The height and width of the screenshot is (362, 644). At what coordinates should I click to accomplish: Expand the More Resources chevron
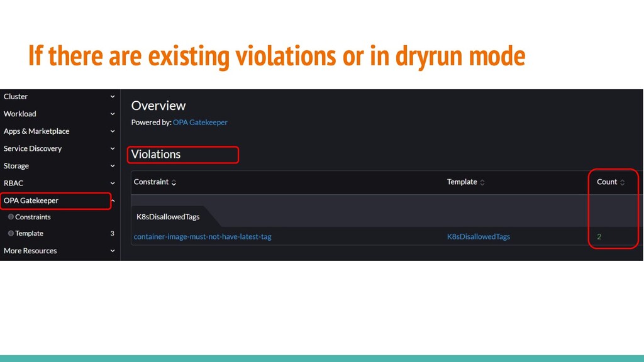113,251
